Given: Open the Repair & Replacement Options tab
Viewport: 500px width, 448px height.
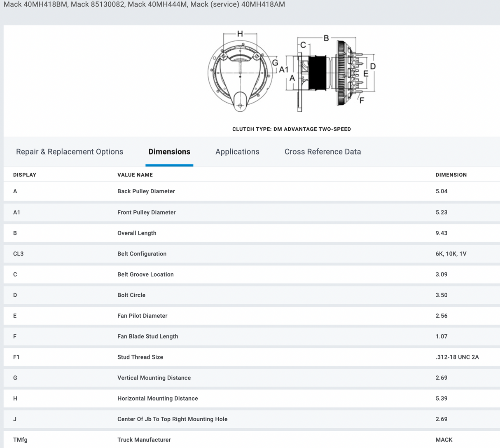Looking at the screenshot, I should 70,152.
